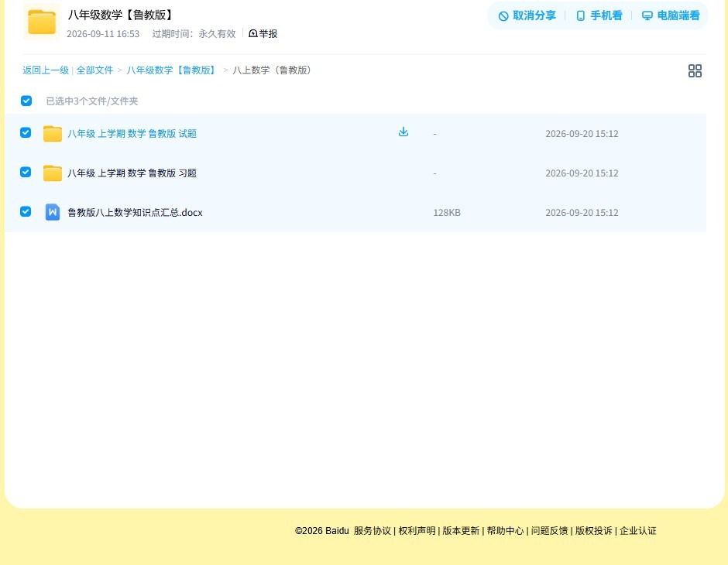Screen dimensions: 728x565
Task: Click current breadcrumb 八上数学（鲁教版）
Action: point(273,70)
